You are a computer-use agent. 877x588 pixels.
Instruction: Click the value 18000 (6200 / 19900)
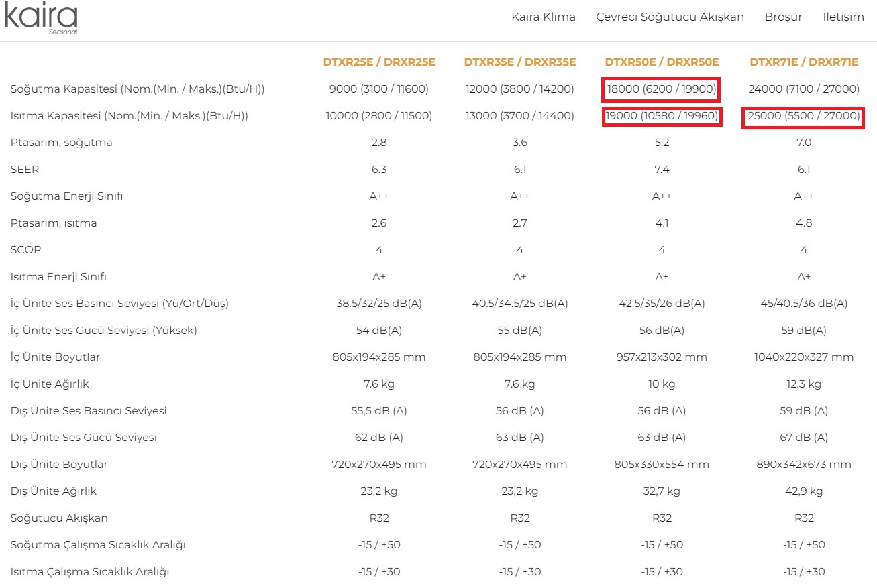(662, 89)
